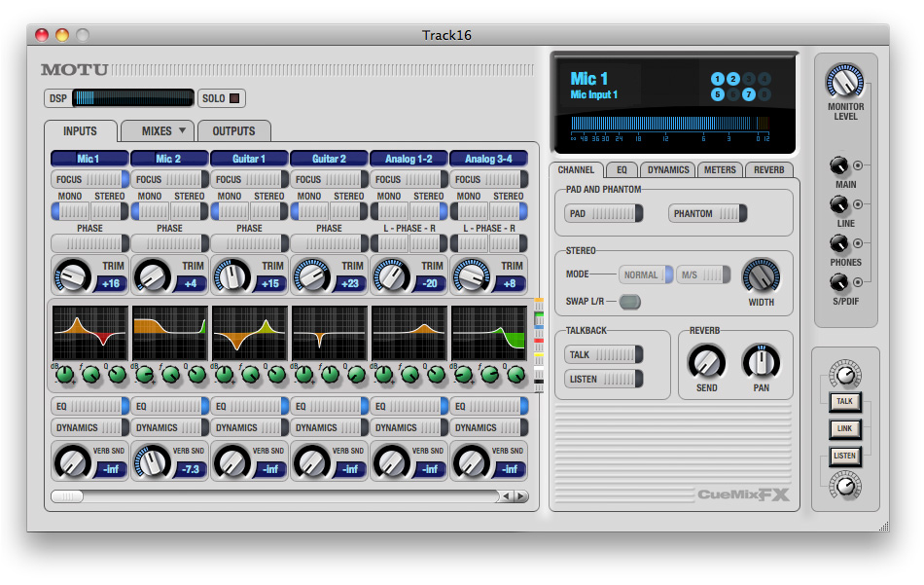This screenshot has height=585, width=924.
Task: Click the Monitor Level knob
Action: 844,82
